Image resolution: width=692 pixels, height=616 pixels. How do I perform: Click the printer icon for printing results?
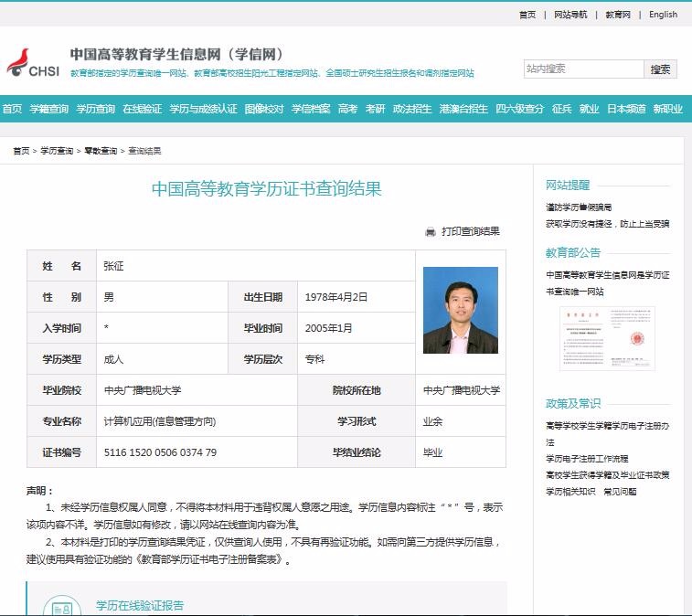pyautogui.click(x=431, y=231)
